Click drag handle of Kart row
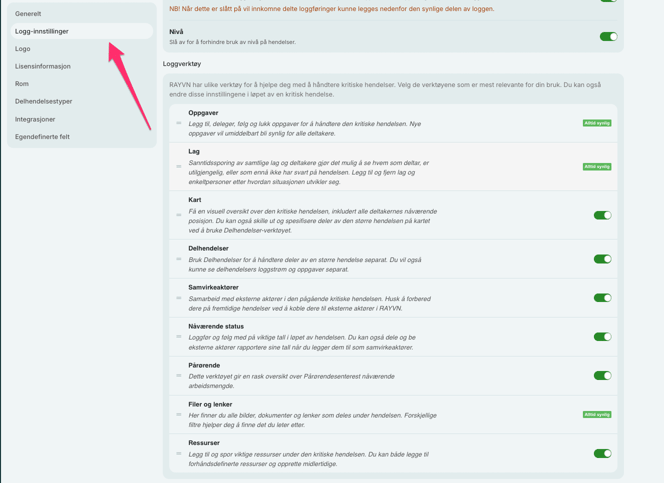Viewport: 664px width, 483px height. [x=179, y=215]
